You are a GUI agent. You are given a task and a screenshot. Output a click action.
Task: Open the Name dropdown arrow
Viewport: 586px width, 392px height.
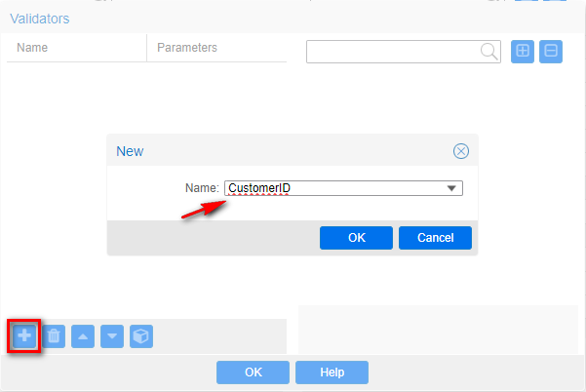coord(451,188)
